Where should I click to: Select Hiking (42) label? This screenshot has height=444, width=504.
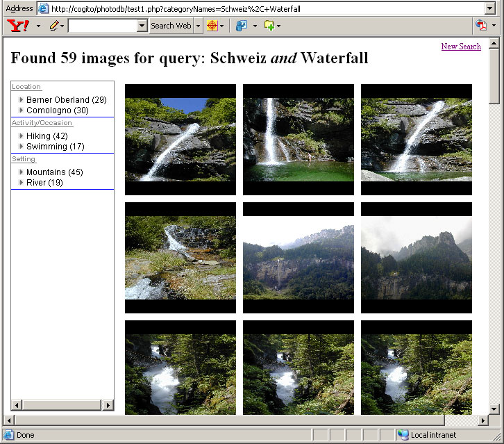[47, 136]
